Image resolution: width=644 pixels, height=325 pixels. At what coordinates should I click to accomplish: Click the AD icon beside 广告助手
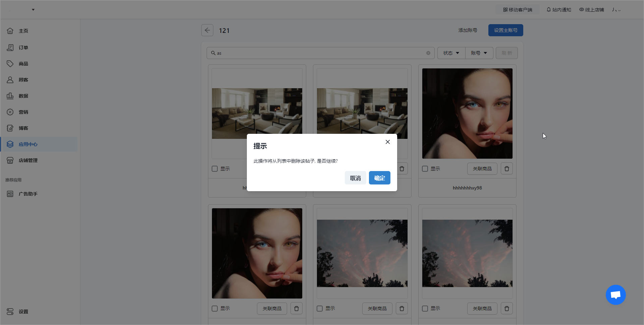[x=10, y=194]
